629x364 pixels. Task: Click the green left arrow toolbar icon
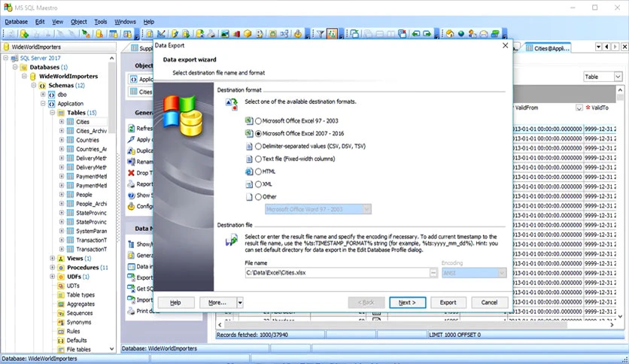point(415,34)
